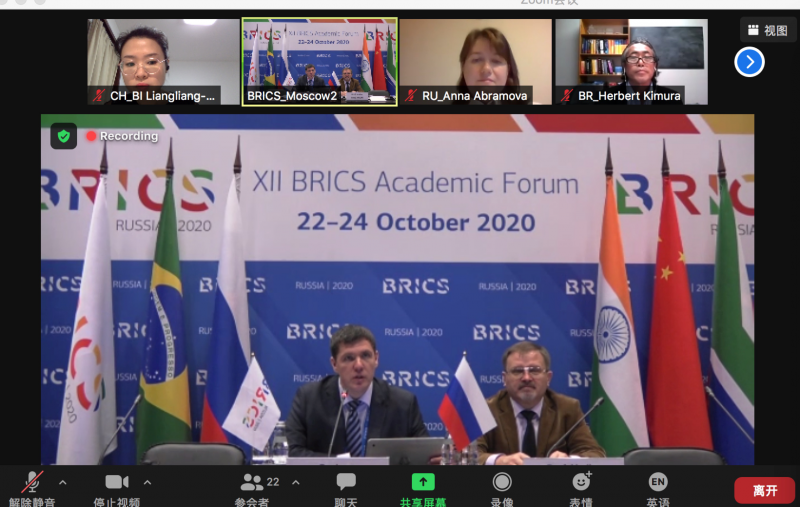This screenshot has width=800, height=507.
Task: Click muted mic icon on CH_BI Liangliang
Action: (98, 95)
